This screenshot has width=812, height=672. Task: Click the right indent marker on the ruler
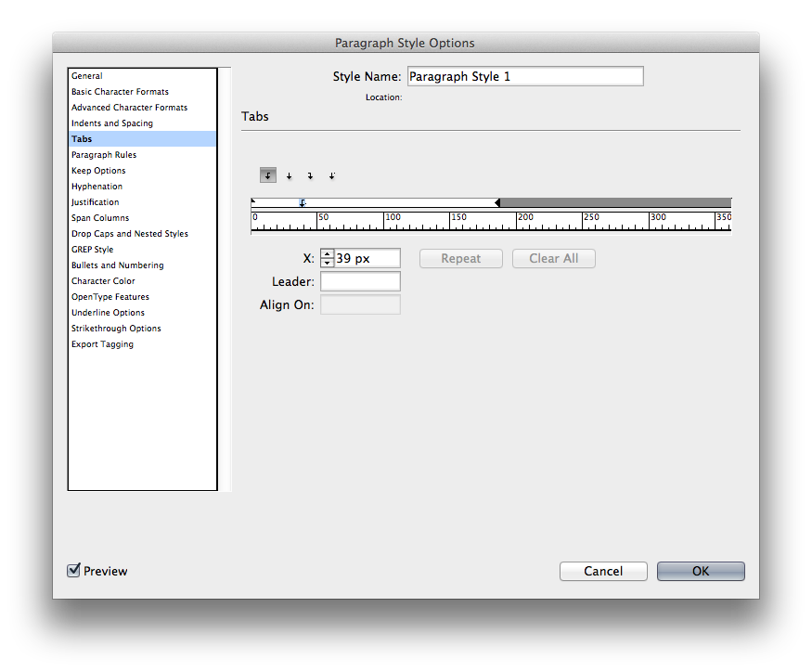(497, 202)
